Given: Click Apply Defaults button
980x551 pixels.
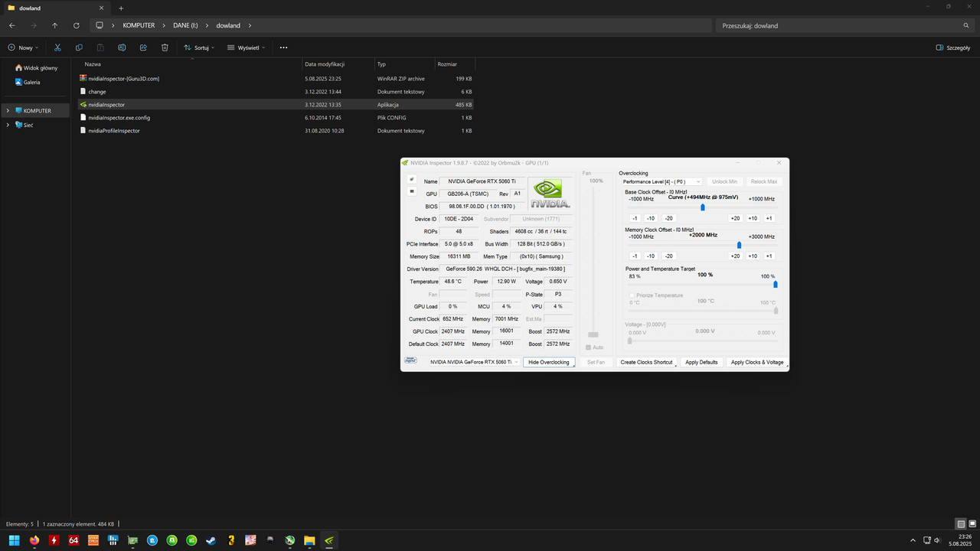Looking at the screenshot, I should (x=701, y=362).
